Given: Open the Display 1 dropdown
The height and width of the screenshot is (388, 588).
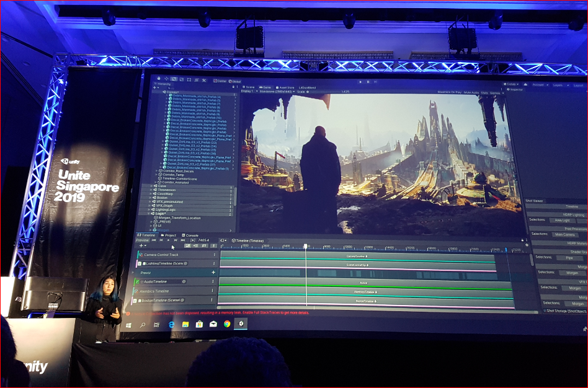Looking at the screenshot, I should click(x=249, y=92).
